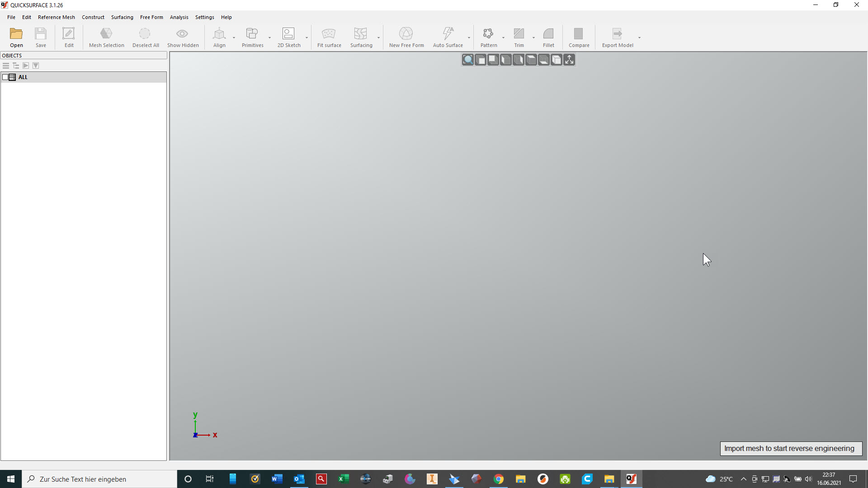
Task: Open the Help menu
Action: (x=226, y=17)
